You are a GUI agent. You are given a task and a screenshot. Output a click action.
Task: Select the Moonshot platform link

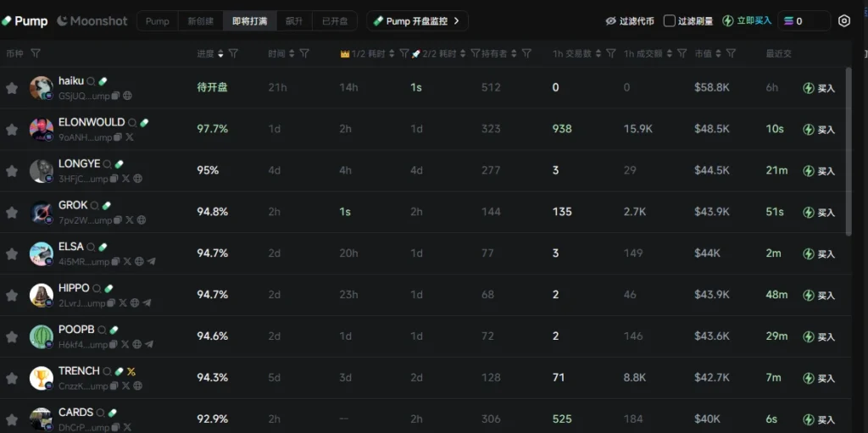click(x=92, y=21)
